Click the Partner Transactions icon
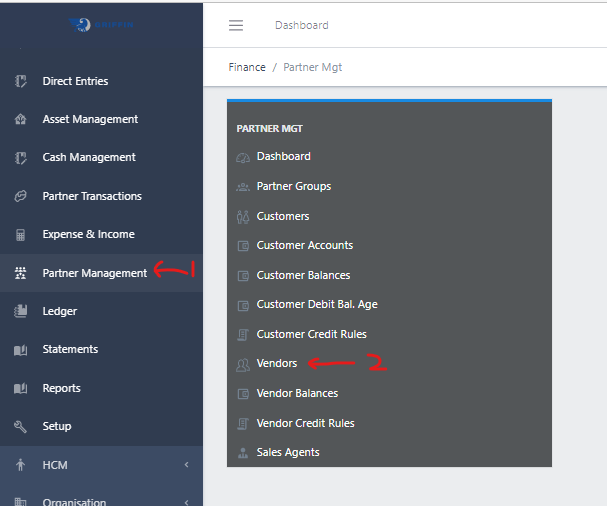This screenshot has height=506, width=607. pos(21,196)
